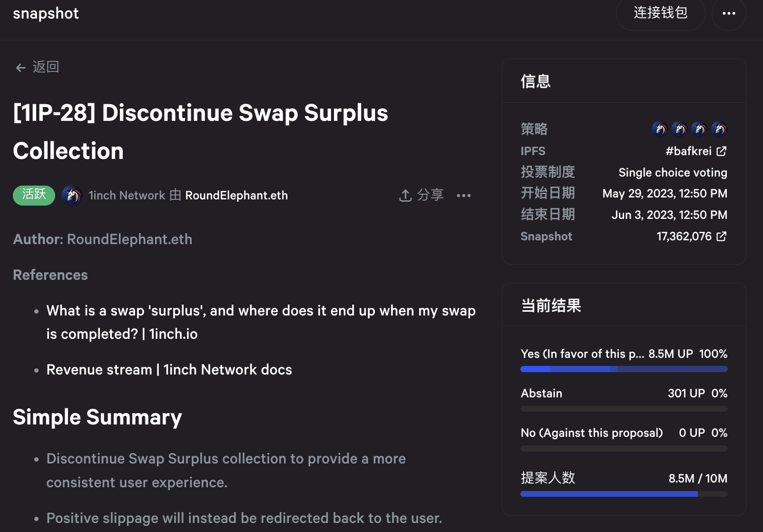Click the first strategy avatar icon
This screenshot has height=532, width=763.
(659, 129)
